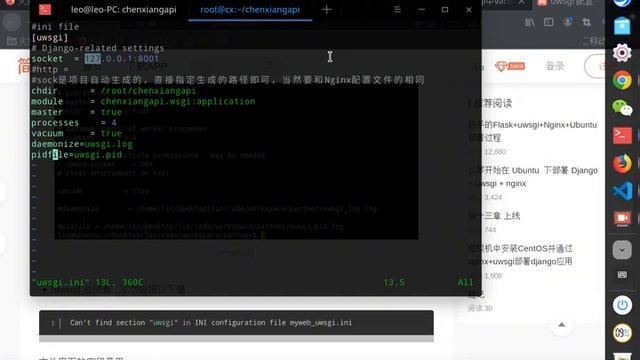This screenshot has height=360, width=640.
Task: Click the 'vacuum = true' line
Action: (x=77, y=133)
